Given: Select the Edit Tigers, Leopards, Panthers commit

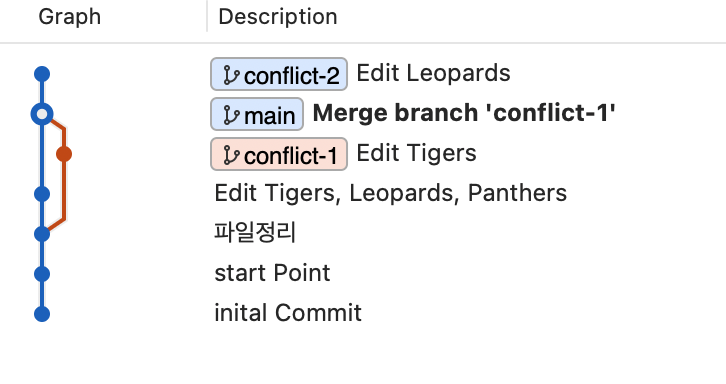Looking at the screenshot, I should (x=390, y=193).
